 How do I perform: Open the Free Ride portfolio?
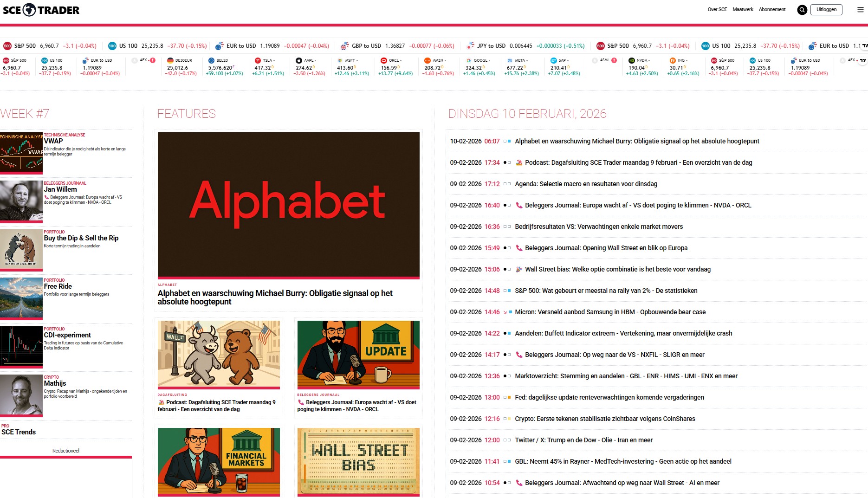pos(58,286)
